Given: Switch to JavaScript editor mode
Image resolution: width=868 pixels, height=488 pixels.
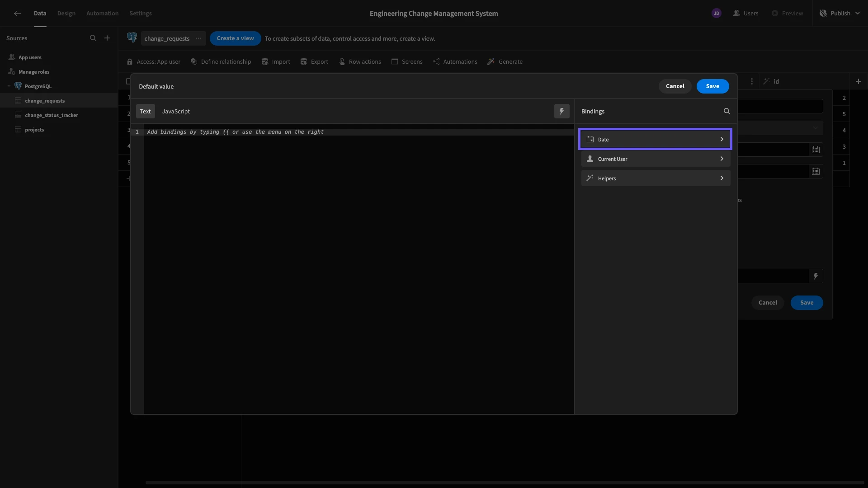Looking at the screenshot, I should pos(176,111).
